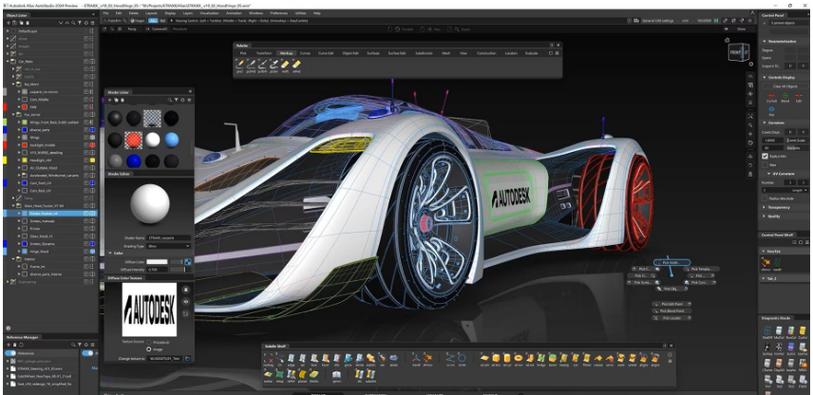
Task: Select the Image texture source radio button
Action: (x=149, y=349)
